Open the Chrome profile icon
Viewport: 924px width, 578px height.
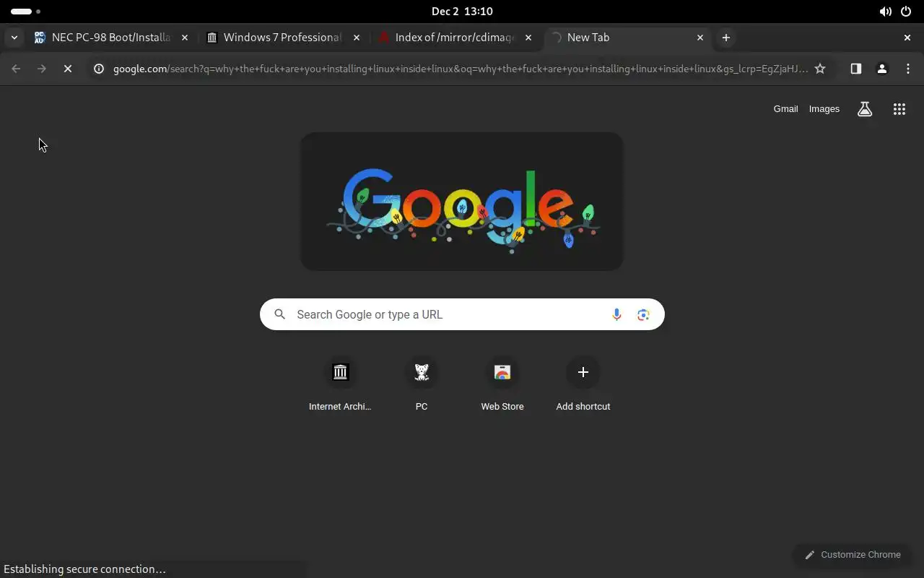tap(882, 69)
